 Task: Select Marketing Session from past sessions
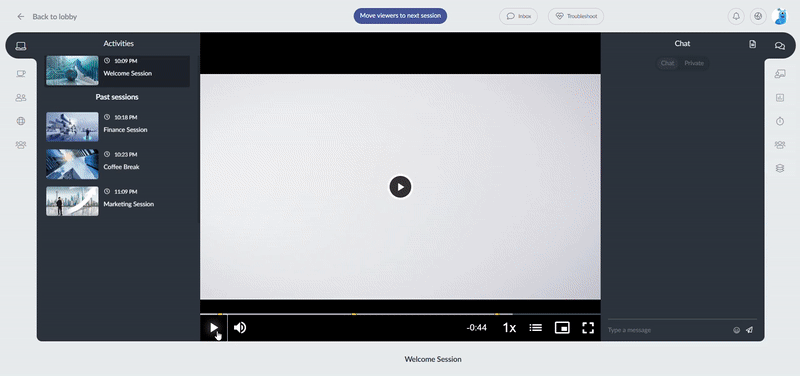117,201
